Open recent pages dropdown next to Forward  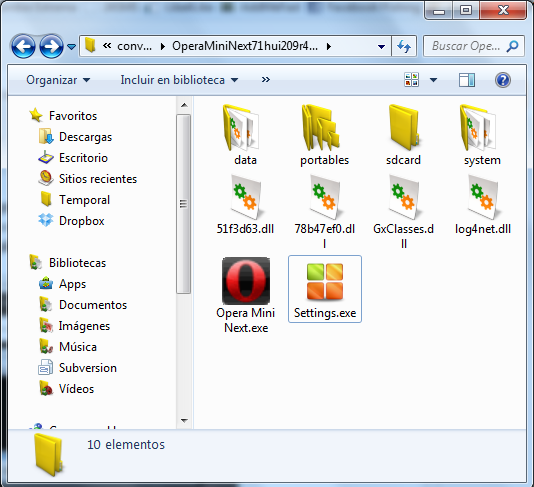coord(71,46)
